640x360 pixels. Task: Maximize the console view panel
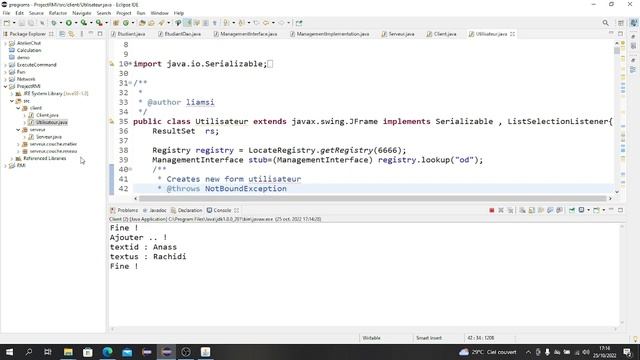point(620,210)
